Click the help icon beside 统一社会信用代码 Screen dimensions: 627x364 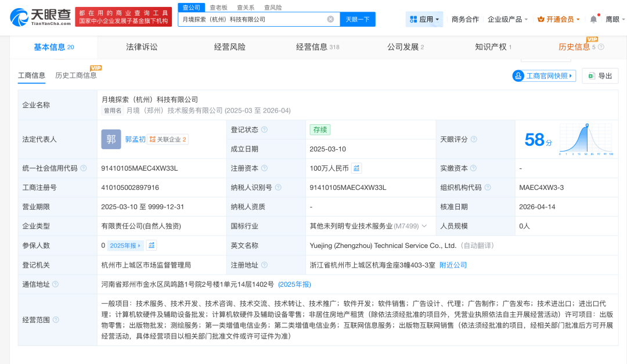click(x=84, y=168)
